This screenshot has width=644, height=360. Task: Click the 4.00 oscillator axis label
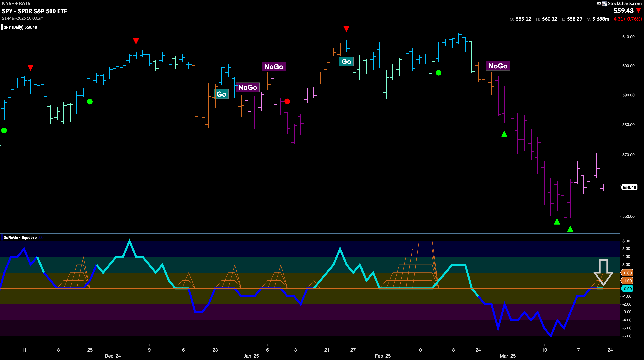pos(626,257)
